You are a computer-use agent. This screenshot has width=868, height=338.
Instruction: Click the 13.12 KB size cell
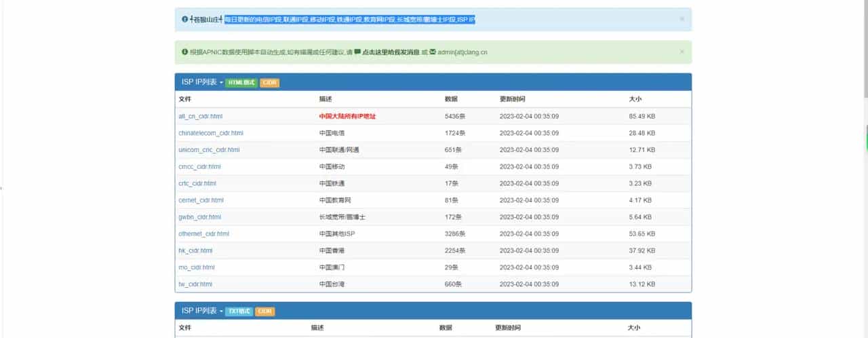[x=642, y=284]
